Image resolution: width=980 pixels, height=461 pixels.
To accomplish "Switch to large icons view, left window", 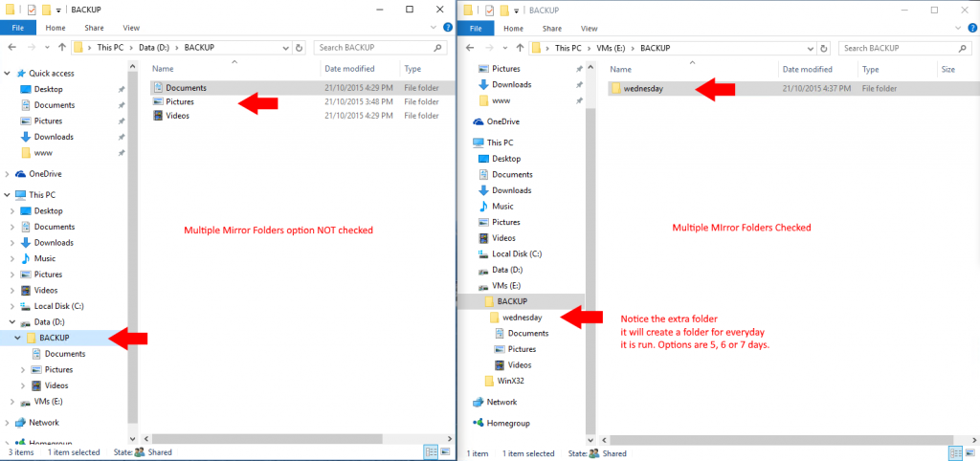I will point(446,452).
